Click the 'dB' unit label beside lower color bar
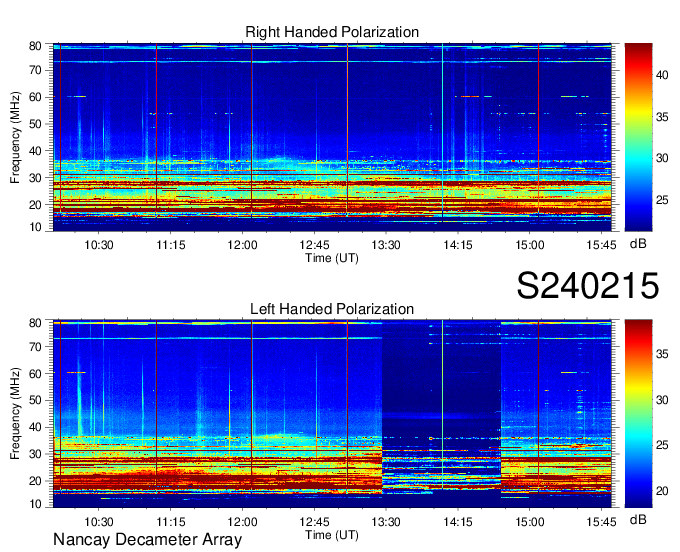Screen dimensions: 680x552 638,519
